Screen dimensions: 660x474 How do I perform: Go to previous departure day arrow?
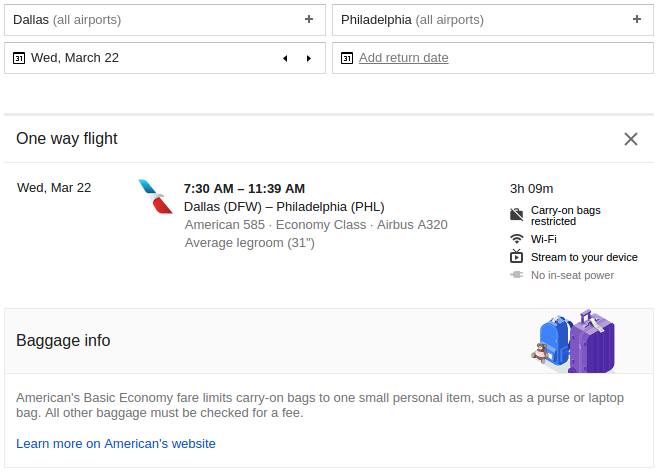(x=285, y=58)
